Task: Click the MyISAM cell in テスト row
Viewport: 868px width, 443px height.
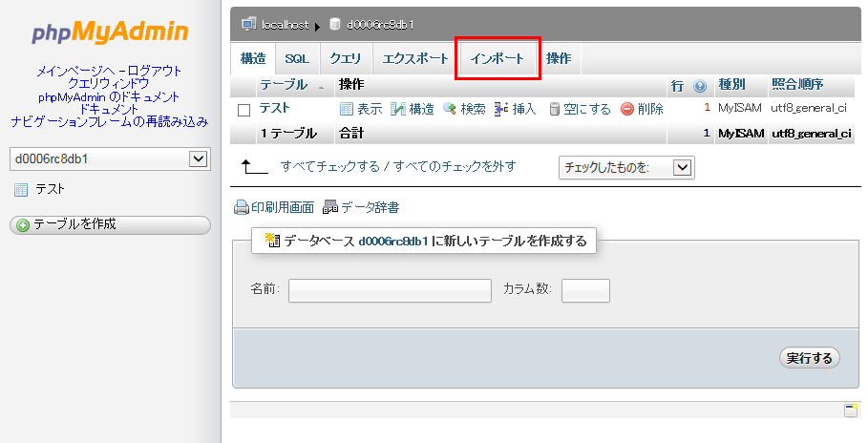Action: (740, 108)
